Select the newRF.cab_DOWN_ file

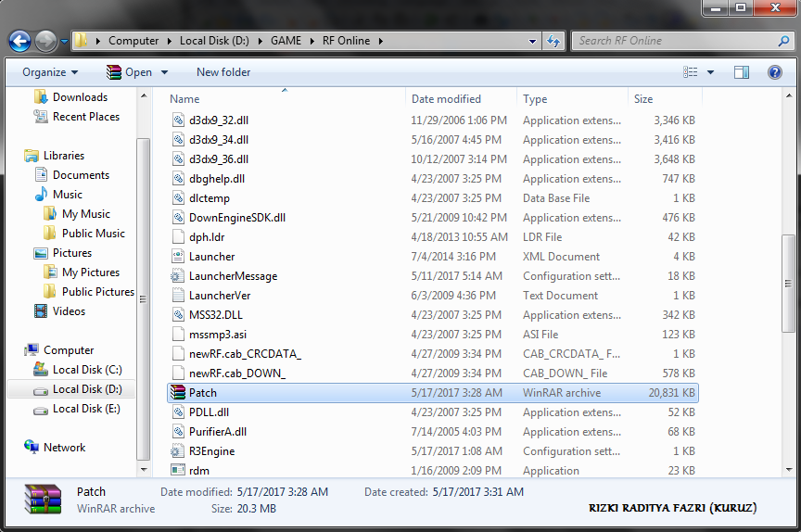pos(237,374)
